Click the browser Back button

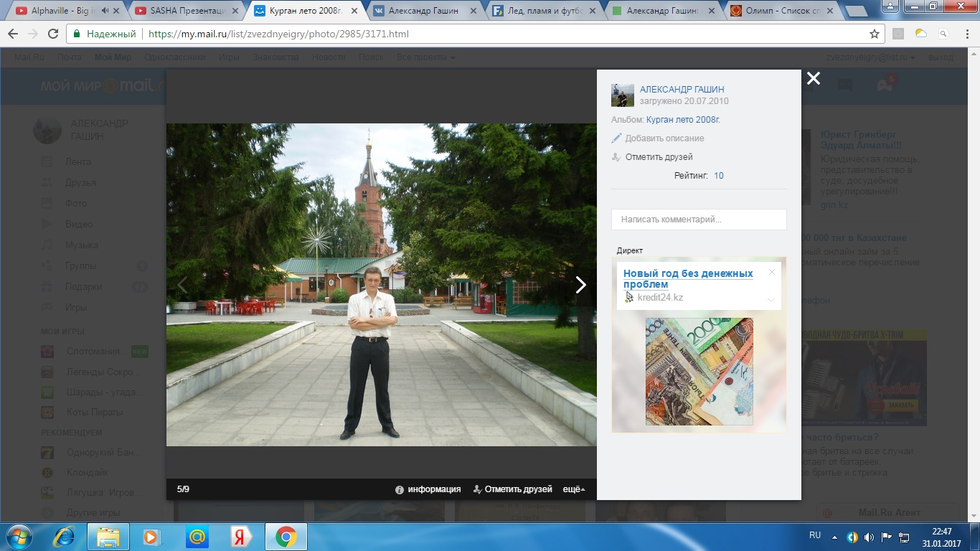pos(13,34)
